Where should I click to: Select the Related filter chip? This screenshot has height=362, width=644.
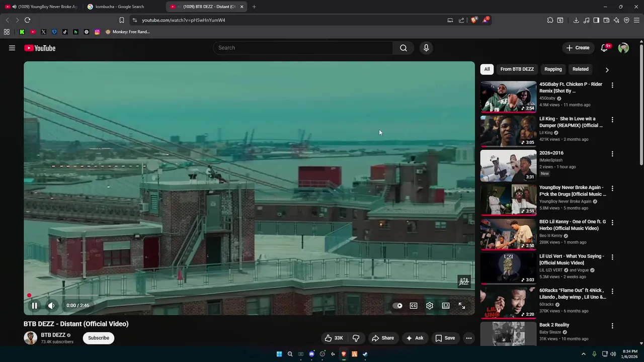pos(580,69)
